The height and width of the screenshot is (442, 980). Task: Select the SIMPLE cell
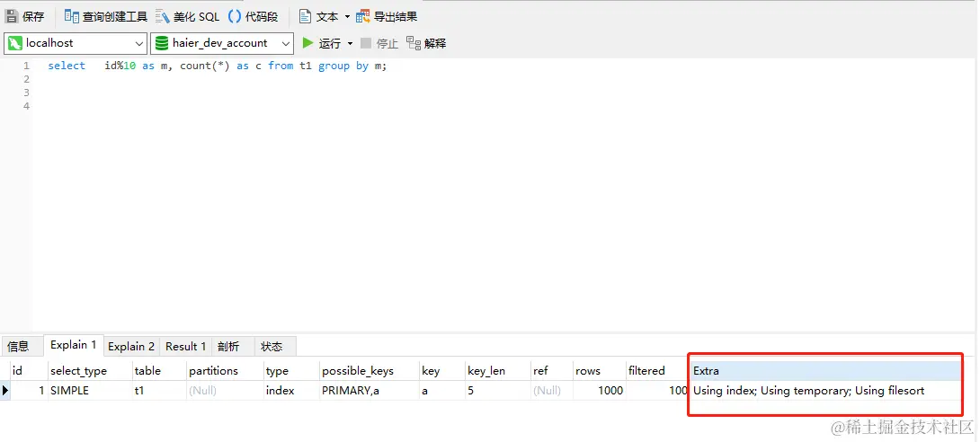(x=90, y=391)
